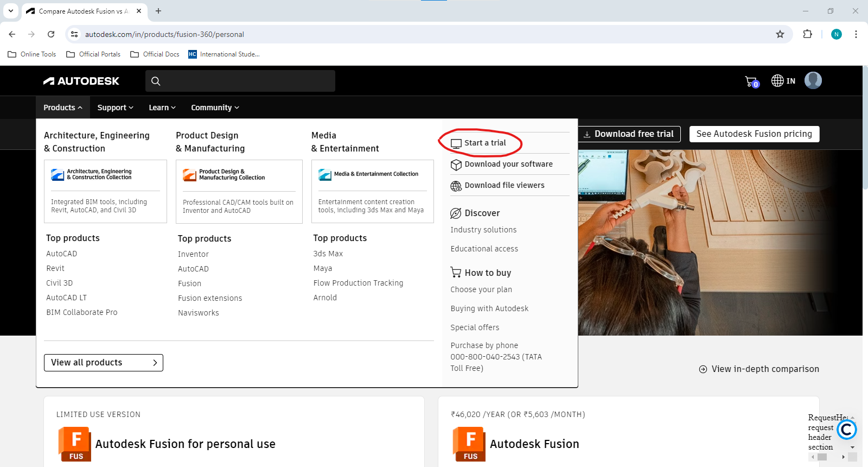
Task: Open the BIM Collaborate Pro link
Action: pos(82,312)
